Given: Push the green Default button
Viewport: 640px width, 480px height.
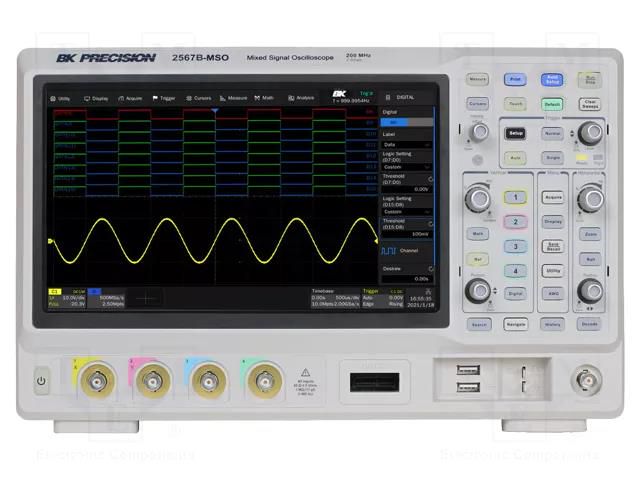Looking at the screenshot, I should click(552, 104).
